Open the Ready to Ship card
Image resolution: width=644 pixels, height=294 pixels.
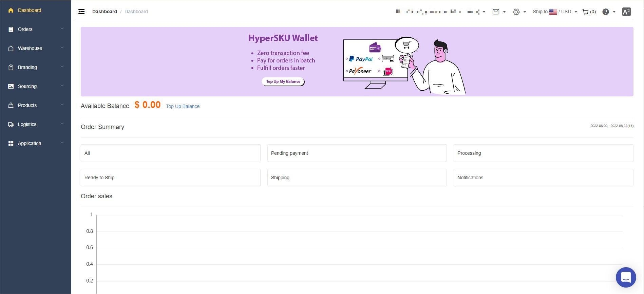[170, 178]
